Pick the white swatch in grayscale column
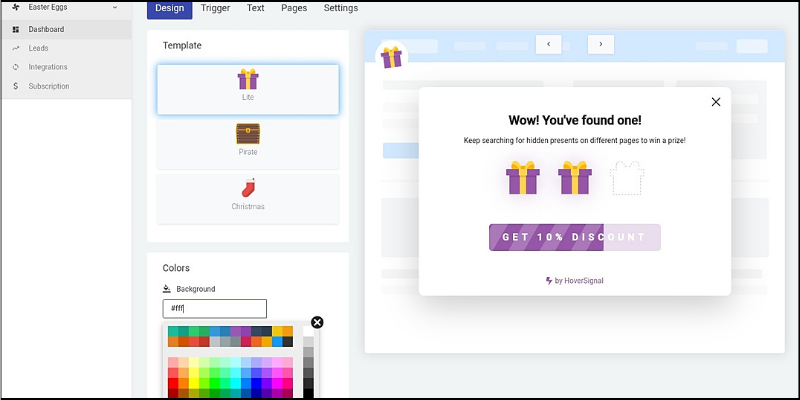The image size is (800, 400). click(x=308, y=332)
